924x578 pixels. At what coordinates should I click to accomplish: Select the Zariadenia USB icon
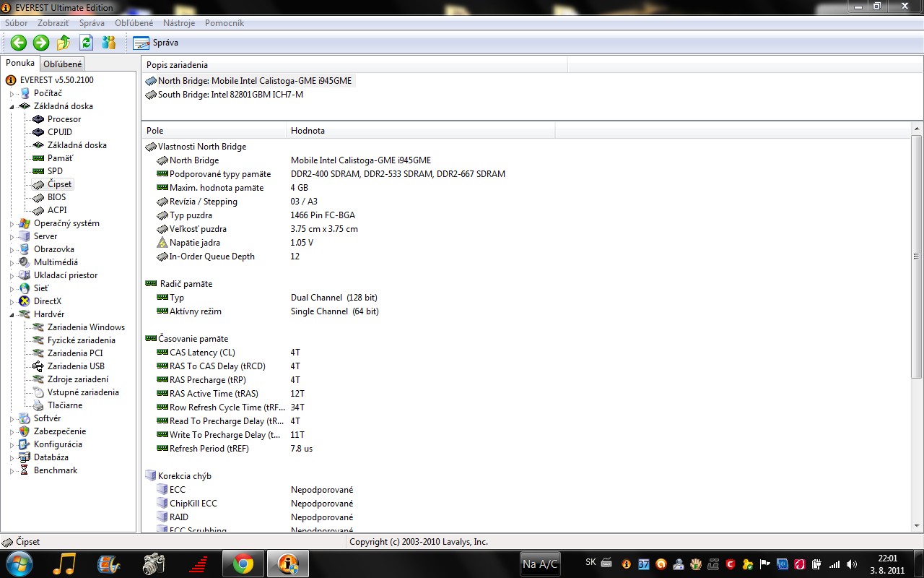(x=38, y=366)
